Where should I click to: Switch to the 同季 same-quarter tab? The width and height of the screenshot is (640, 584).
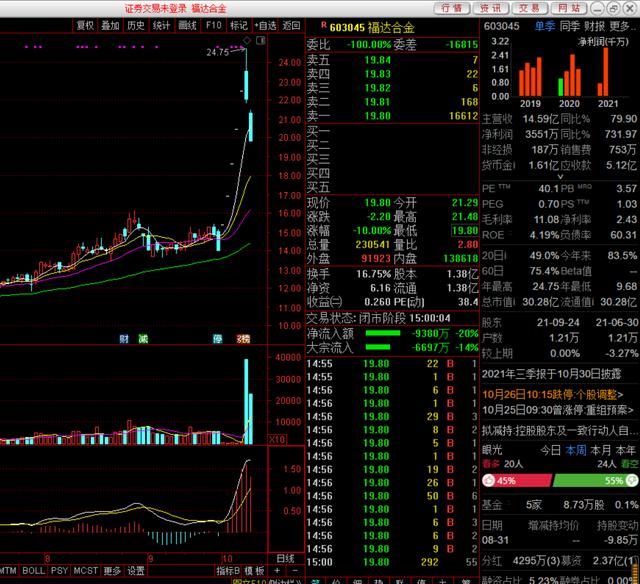point(570,27)
